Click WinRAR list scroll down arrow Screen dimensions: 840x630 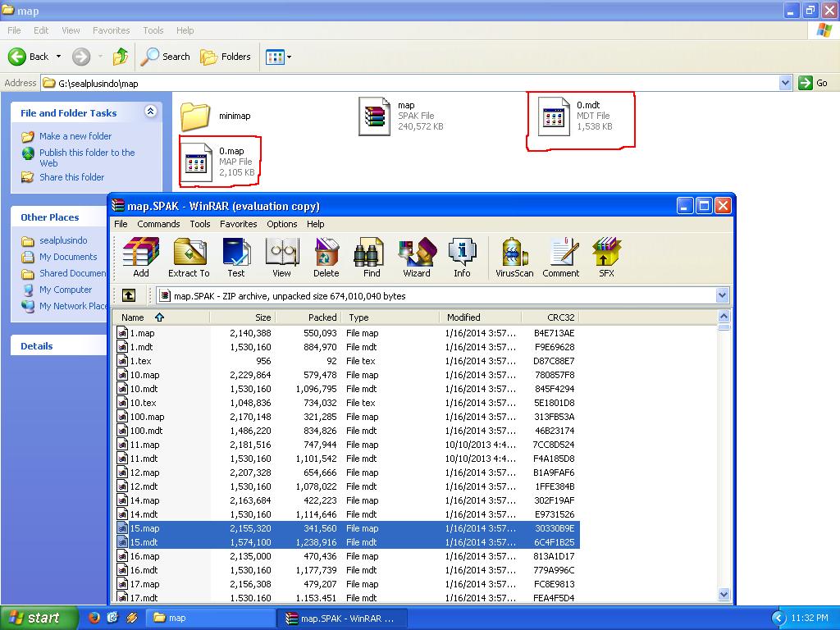[x=724, y=594]
